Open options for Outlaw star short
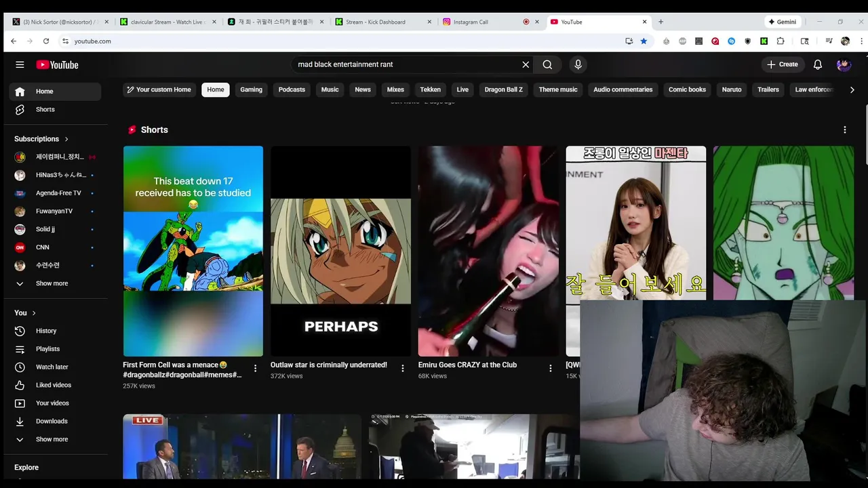Image resolution: width=868 pixels, height=488 pixels. pyautogui.click(x=403, y=368)
